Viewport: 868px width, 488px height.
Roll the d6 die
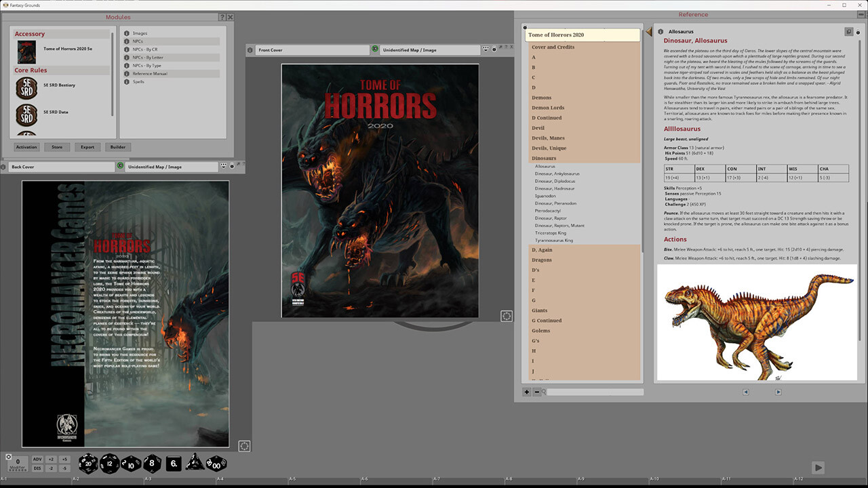(173, 464)
